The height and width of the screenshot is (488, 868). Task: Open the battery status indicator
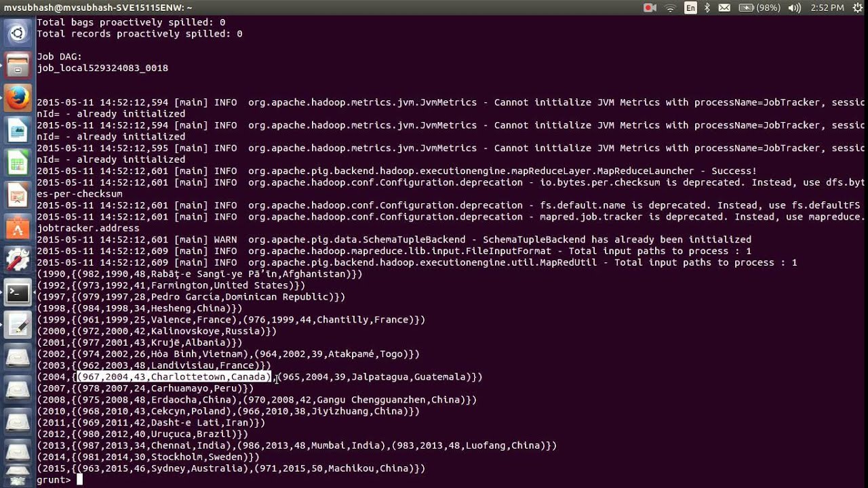pos(759,7)
